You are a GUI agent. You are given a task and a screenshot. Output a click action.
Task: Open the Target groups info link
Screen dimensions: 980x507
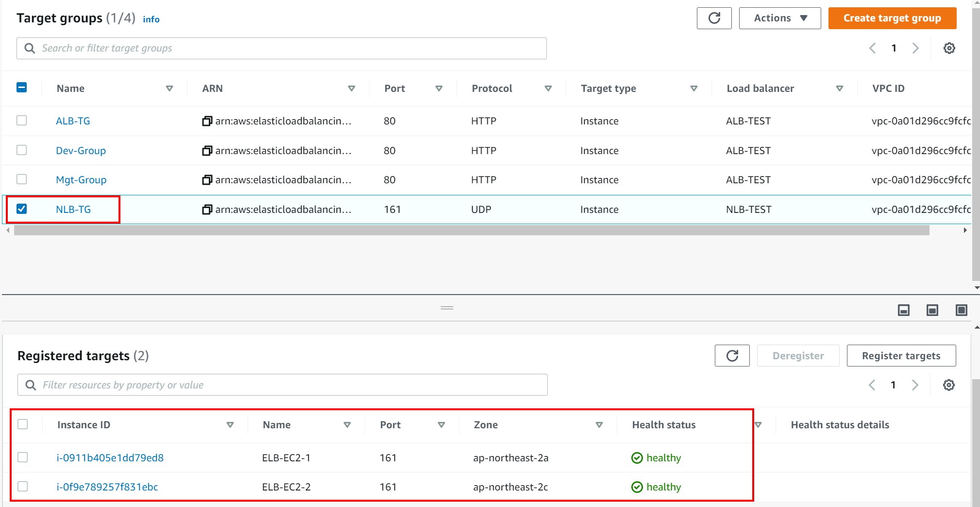point(151,19)
